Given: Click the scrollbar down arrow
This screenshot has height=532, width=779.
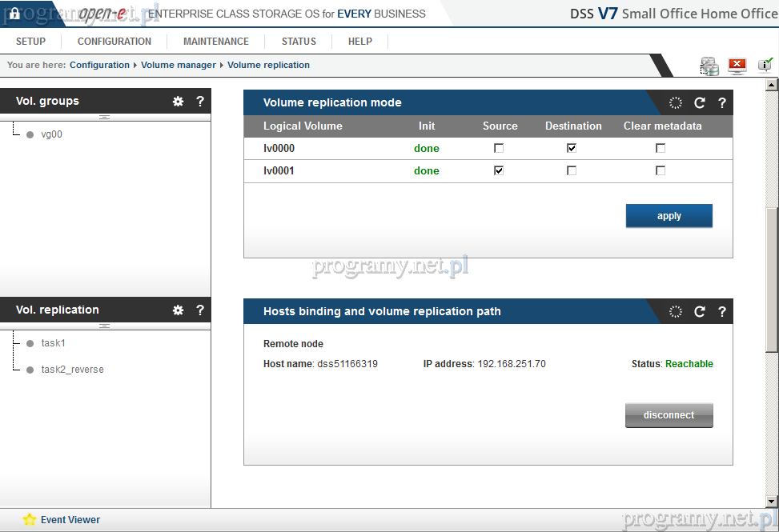Looking at the screenshot, I should pyautogui.click(x=772, y=502).
